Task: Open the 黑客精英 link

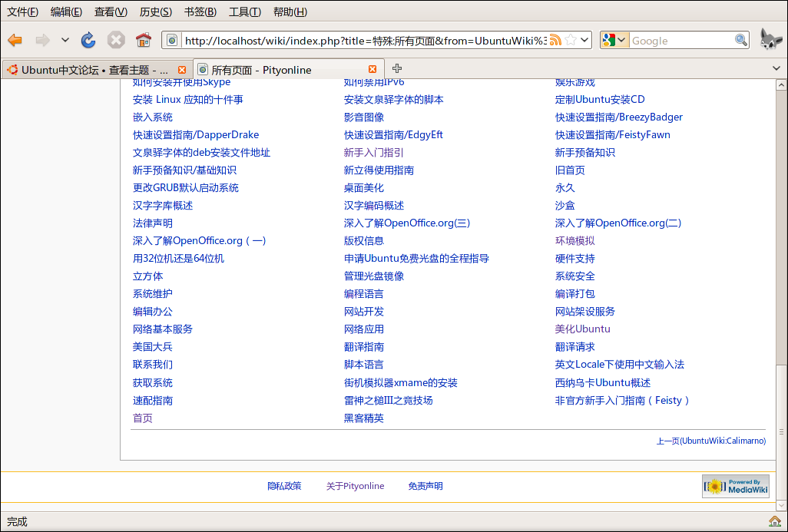Action: pos(364,418)
